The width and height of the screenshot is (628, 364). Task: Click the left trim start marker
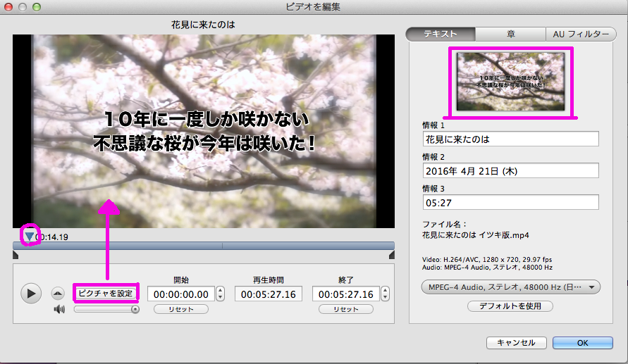click(16, 256)
